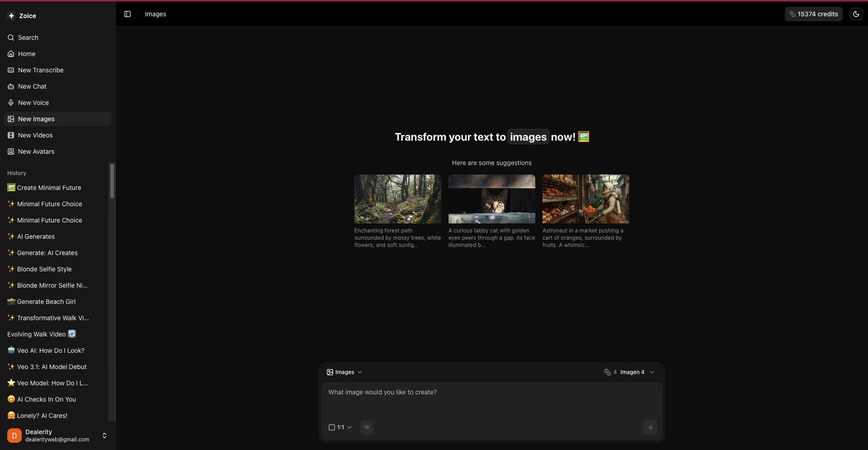Toggle the sidebar panel icon

(x=127, y=14)
